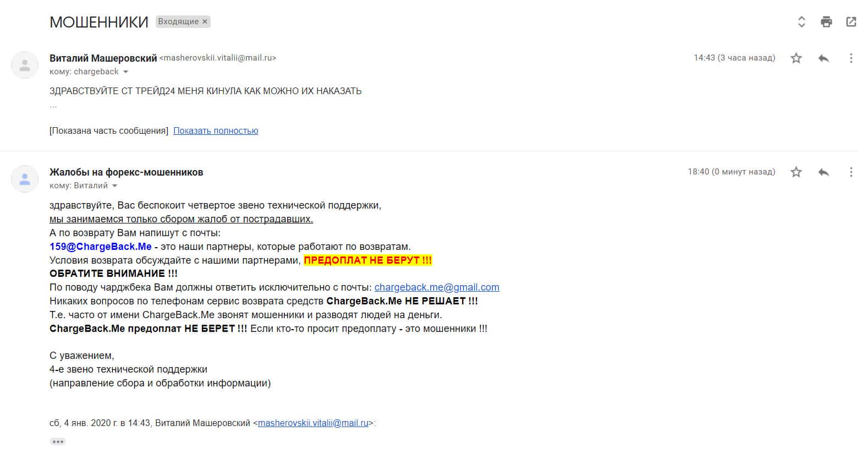Remove the Входящие label using its x
Screen dimensions: 868x475
[x=205, y=21]
